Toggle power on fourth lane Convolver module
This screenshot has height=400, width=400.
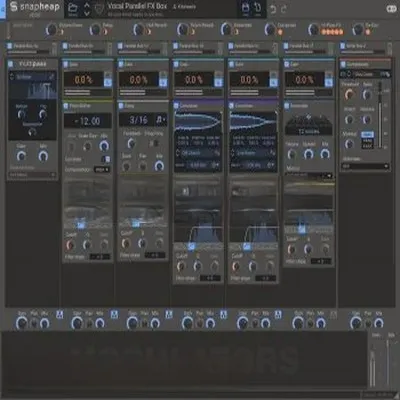176,106
